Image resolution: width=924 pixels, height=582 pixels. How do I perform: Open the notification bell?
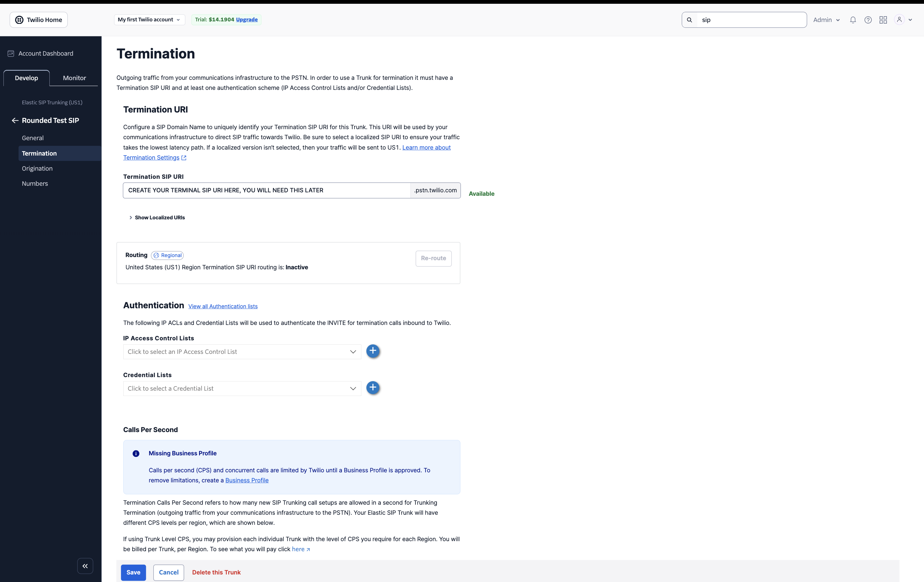tap(853, 19)
